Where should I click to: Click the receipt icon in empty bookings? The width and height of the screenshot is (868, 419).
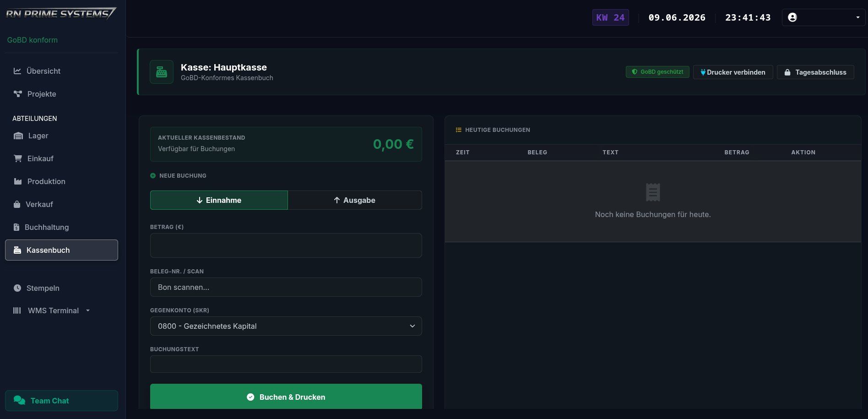pyautogui.click(x=653, y=192)
